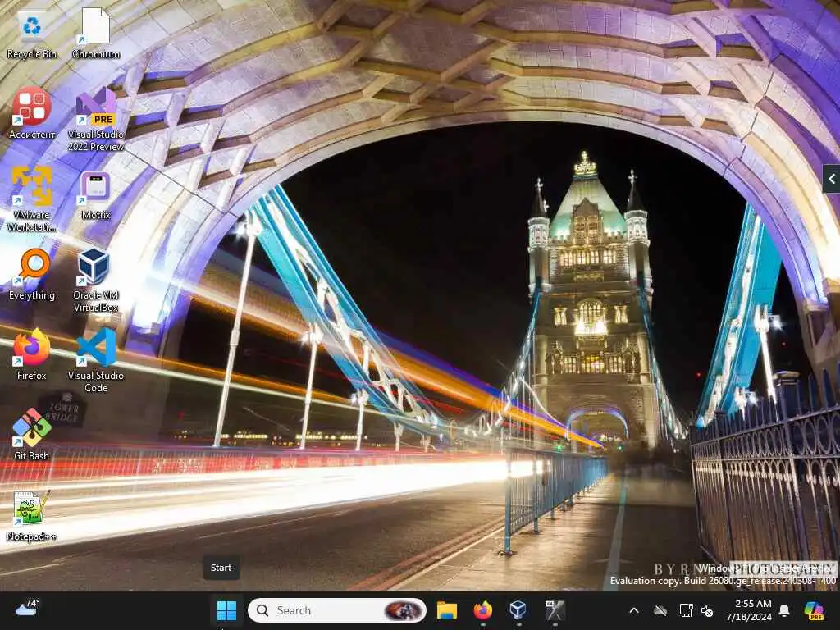Open VirtualBox from the taskbar
The width and height of the screenshot is (840, 630).
click(518, 610)
